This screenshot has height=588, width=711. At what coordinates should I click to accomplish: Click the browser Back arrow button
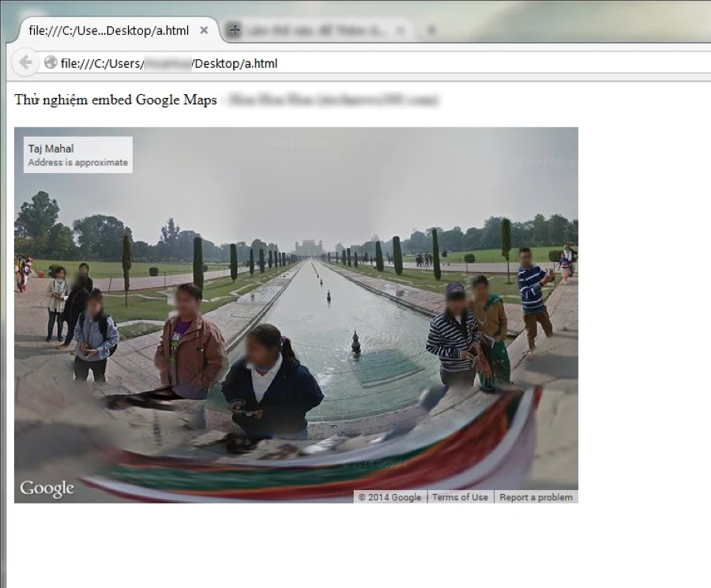coord(25,62)
